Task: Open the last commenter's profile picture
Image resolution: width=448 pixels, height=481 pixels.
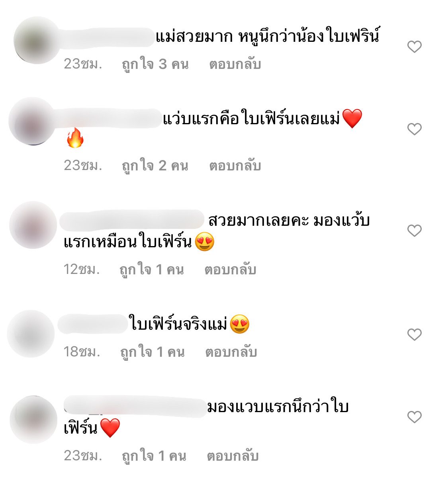Action: pos(33,420)
